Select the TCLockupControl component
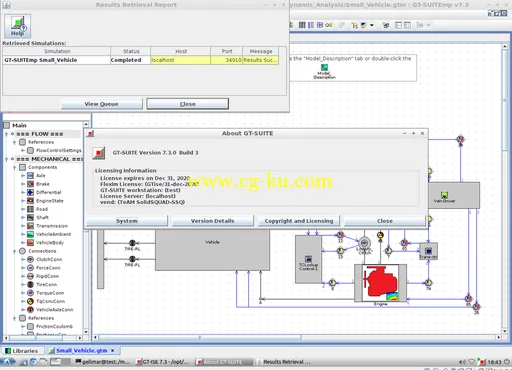The height and width of the screenshot is (370, 512). (x=308, y=259)
